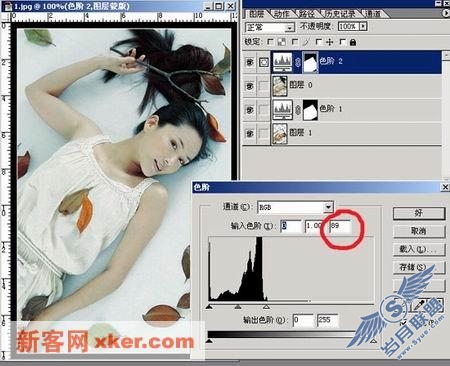Enable lock image pixels checkbox
The height and width of the screenshot is (366, 450).
coord(295,42)
